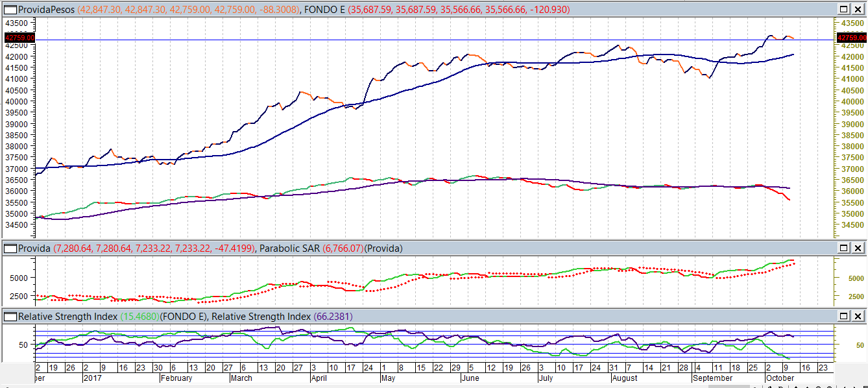Select the RSI value 15.4680 in green

139,317
